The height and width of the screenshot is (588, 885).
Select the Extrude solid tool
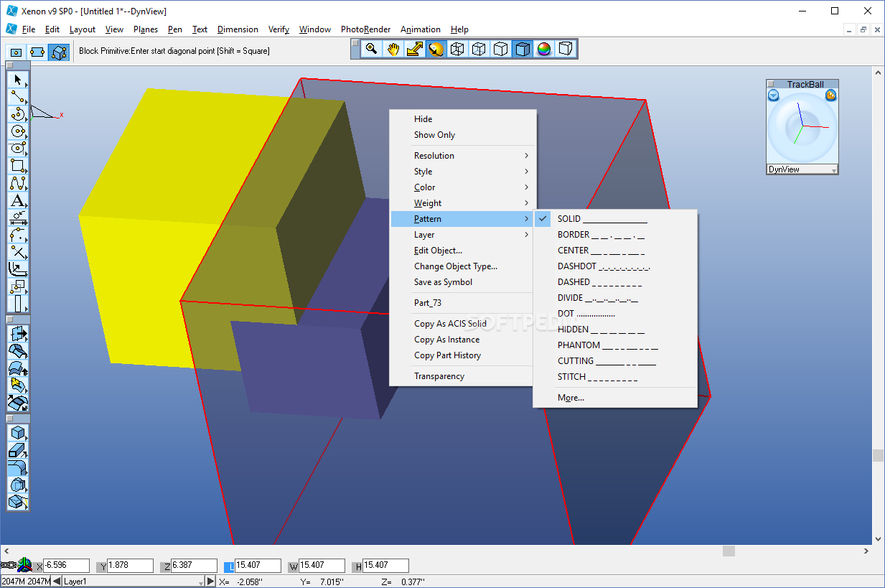click(x=18, y=450)
